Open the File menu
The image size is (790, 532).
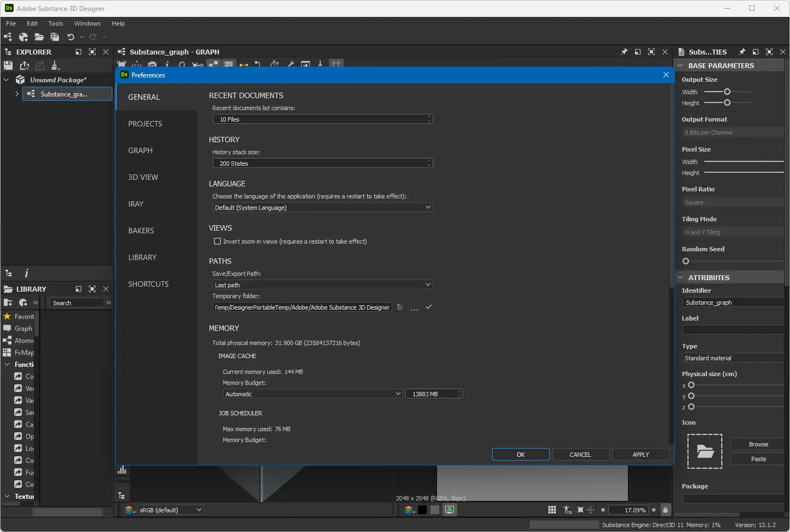(11, 23)
